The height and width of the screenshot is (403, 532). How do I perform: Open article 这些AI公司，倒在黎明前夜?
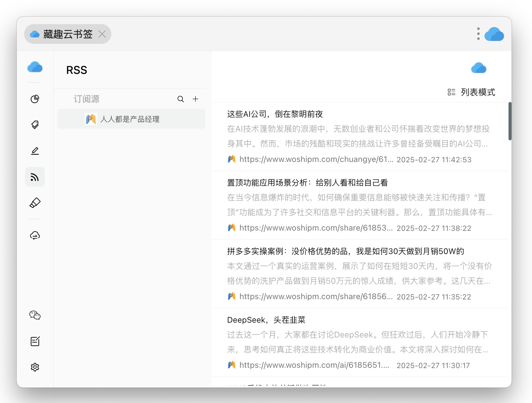click(x=275, y=114)
